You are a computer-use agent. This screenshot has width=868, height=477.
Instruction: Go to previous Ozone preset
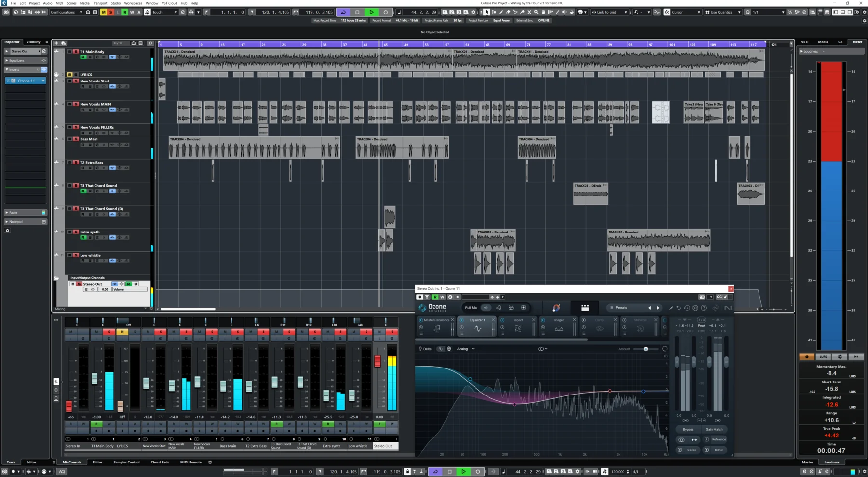coord(649,308)
